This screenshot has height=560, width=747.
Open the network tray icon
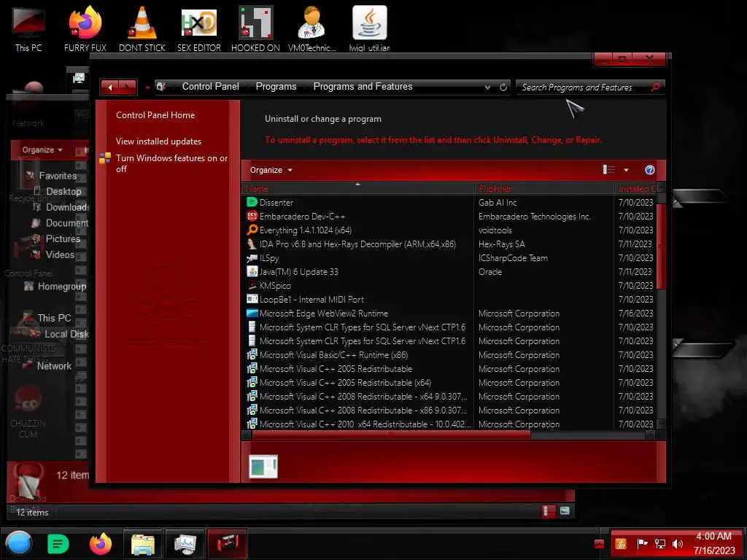coord(659,544)
